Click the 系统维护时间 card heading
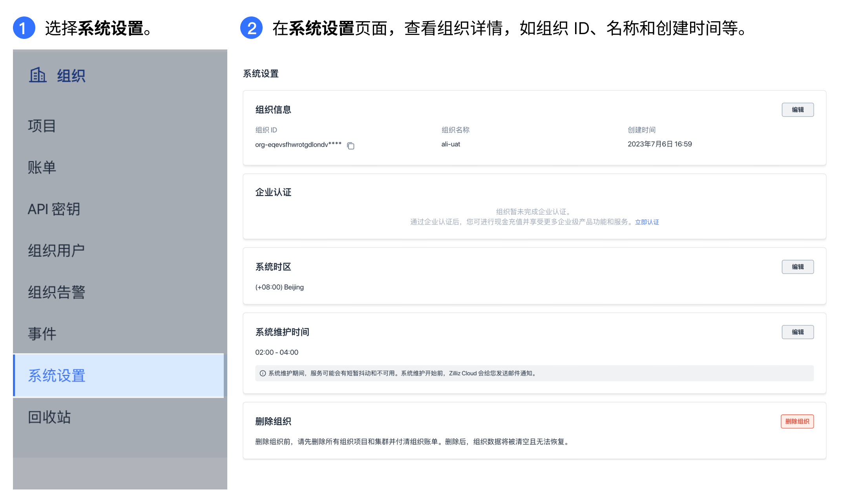The height and width of the screenshot is (504, 842). pos(282,332)
